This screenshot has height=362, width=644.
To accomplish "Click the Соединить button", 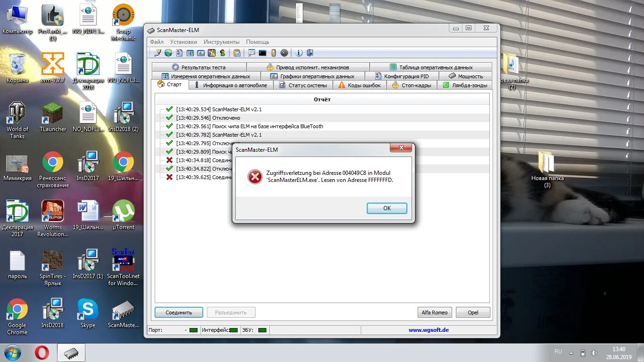I will pyautogui.click(x=179, y=313).
